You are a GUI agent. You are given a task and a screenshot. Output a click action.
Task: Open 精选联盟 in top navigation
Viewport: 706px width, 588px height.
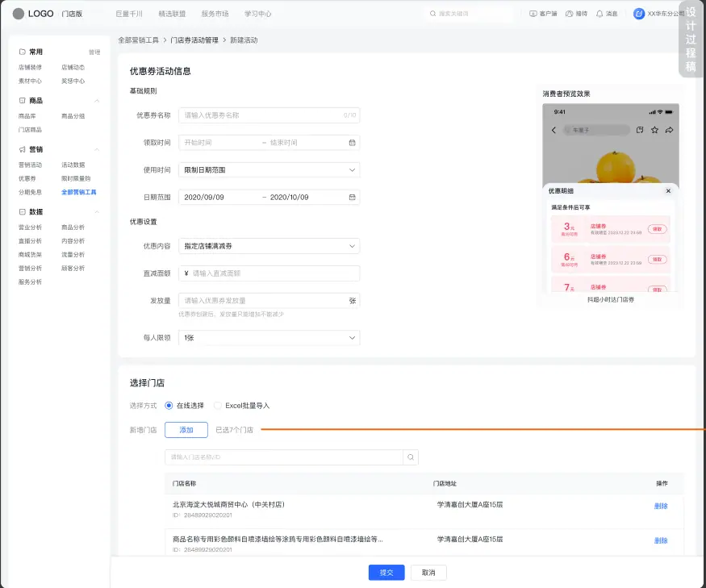click(172, 14)
